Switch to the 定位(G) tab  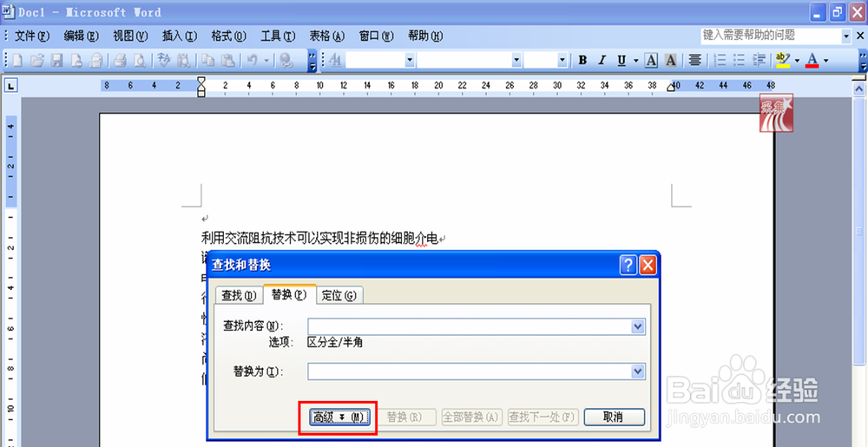pos(339,296)
